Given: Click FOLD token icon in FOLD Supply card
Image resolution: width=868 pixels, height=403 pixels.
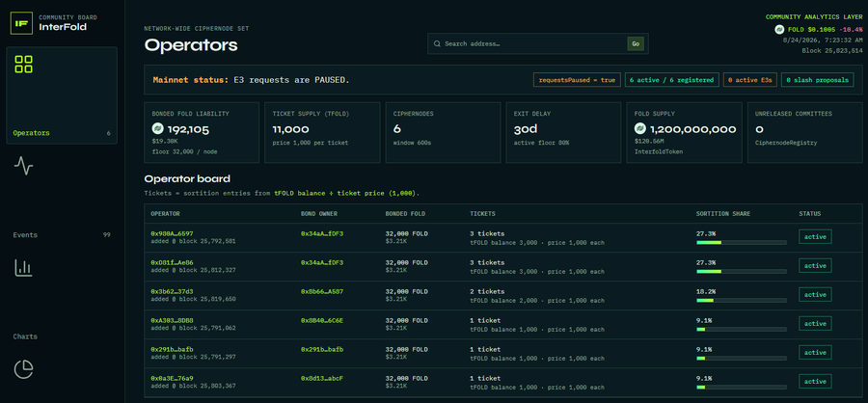Looking at the screenshot, I should [640, 129].
